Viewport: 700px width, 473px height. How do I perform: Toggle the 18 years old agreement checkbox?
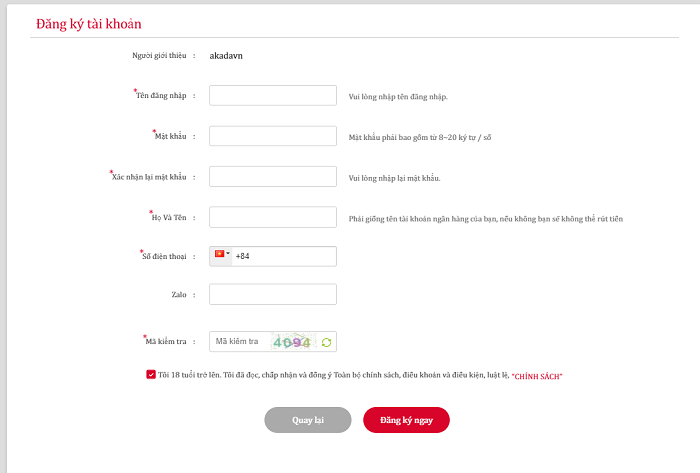[150, 375]
